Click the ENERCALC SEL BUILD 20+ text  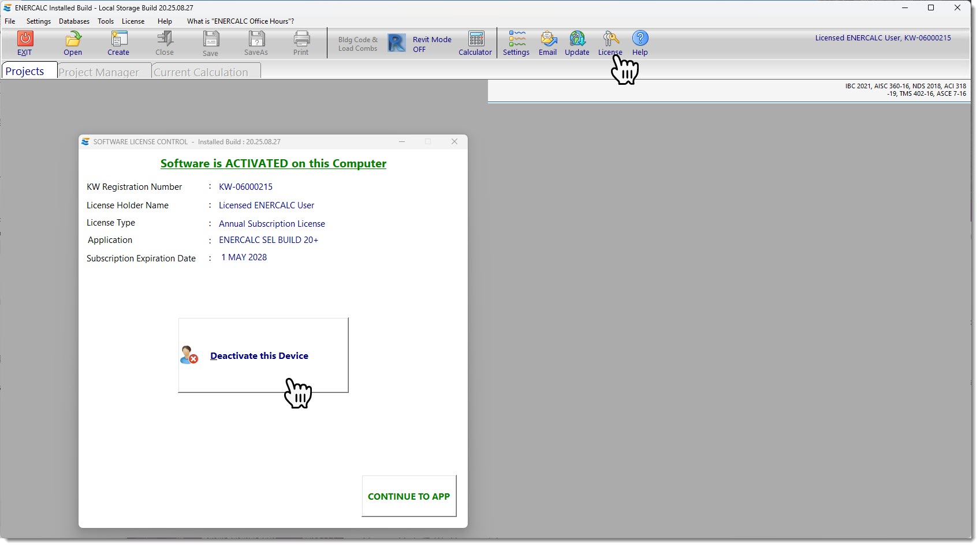coord(269,240)
